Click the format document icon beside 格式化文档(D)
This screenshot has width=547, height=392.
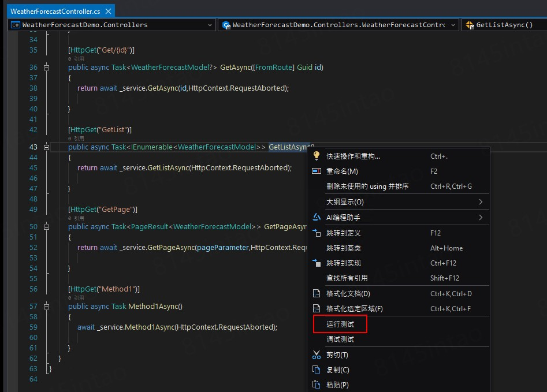(x=317, y=293)
